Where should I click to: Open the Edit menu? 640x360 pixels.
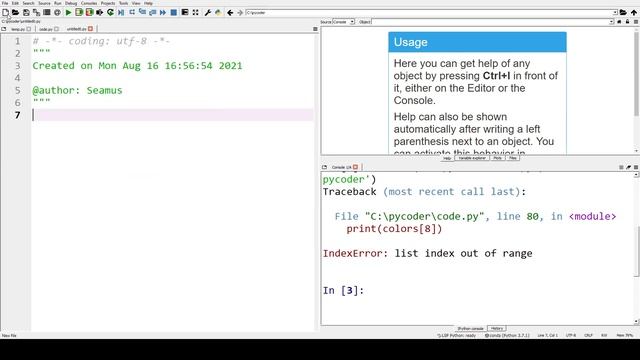pos(15,3)
